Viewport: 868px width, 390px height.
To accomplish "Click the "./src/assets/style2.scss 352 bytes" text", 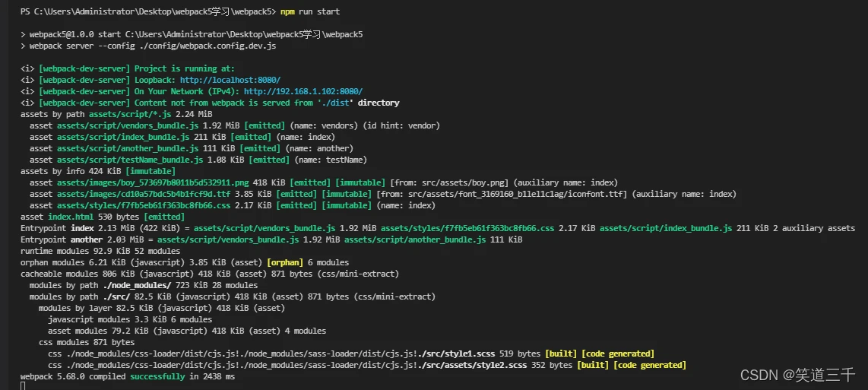I will tap(495, 365).
